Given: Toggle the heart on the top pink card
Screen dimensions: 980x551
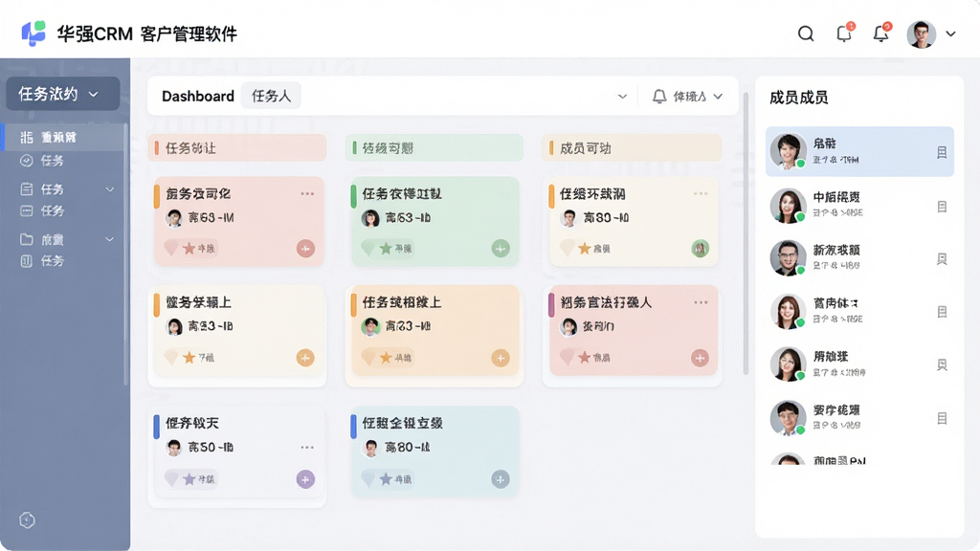Looking at the screenshot, I should (171, 249).
